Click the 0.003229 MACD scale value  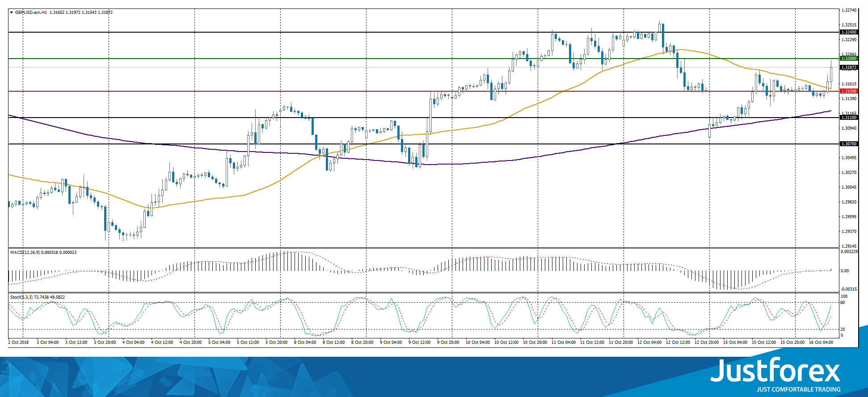pos(849,252)
